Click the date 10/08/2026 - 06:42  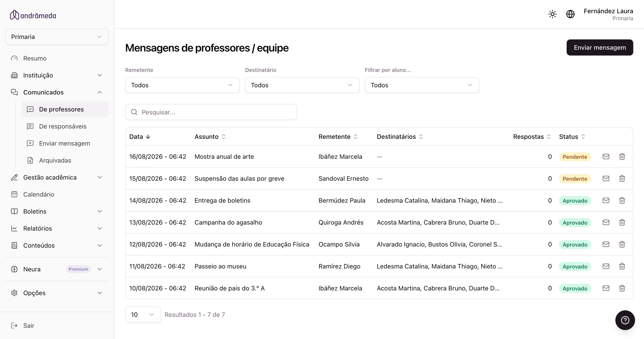(x=157, y=288)
